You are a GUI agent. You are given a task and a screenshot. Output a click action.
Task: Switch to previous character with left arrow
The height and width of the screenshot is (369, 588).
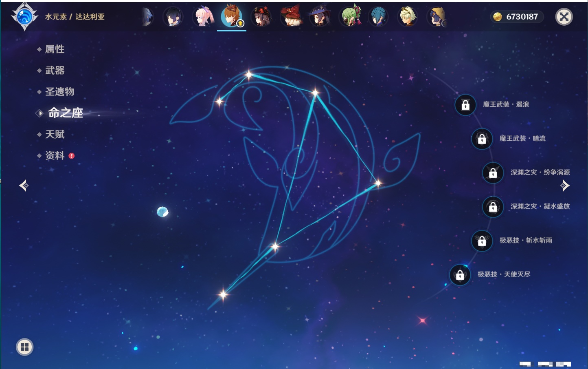(24, 186)
